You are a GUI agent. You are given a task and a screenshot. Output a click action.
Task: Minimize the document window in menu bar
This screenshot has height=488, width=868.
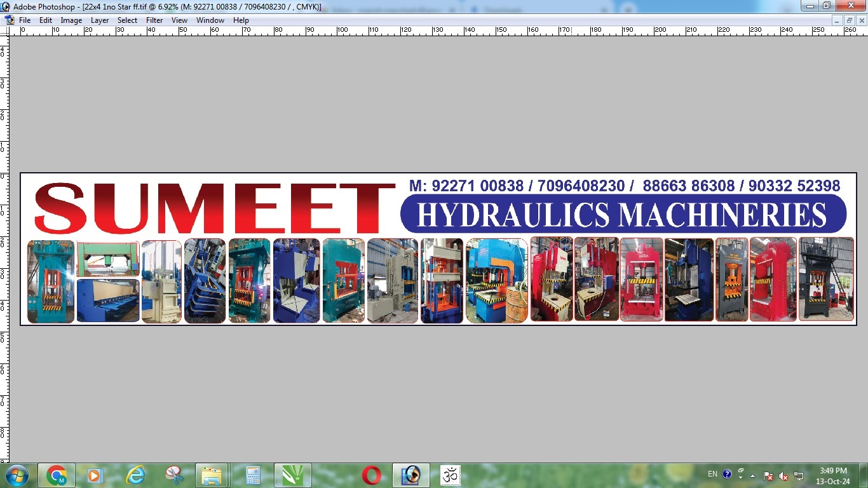[838, 20]
